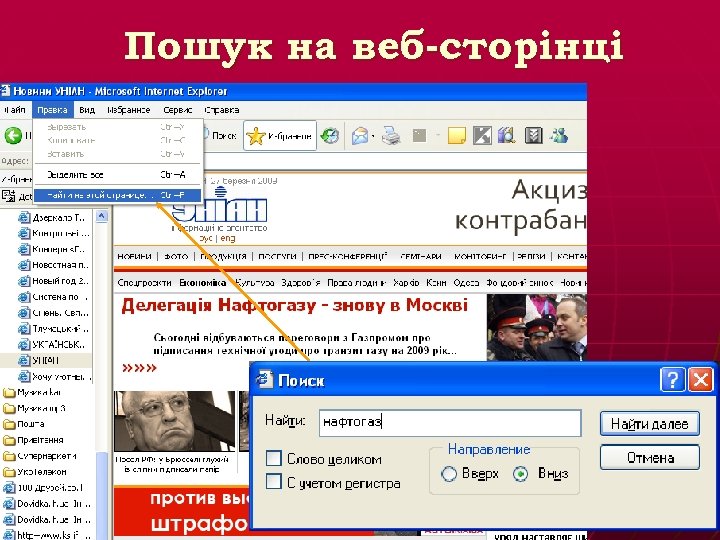The width and height of the screenshot is (720, 540).
Task: Click the open Правка menu header
Action: pyautogui.click(x=52, y=110)
